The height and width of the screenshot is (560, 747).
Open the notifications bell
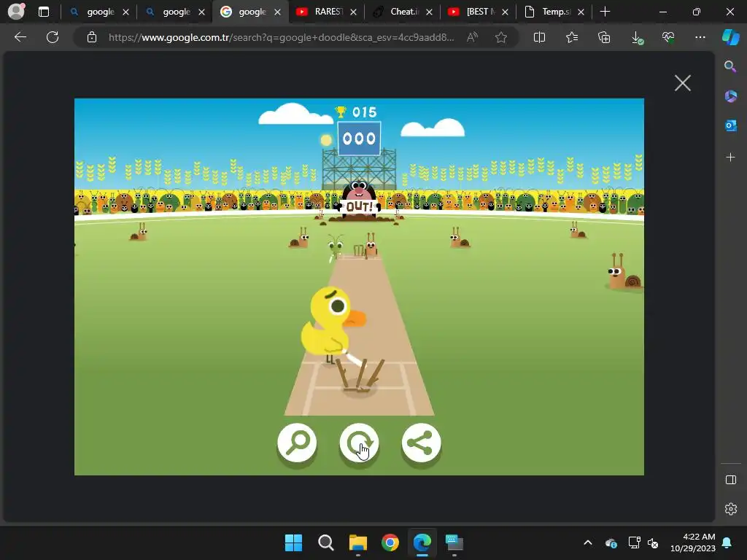click(x=727, y=542)
